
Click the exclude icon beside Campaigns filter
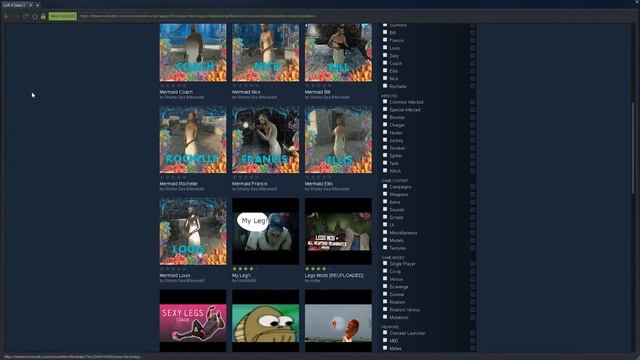click(472, 187)
